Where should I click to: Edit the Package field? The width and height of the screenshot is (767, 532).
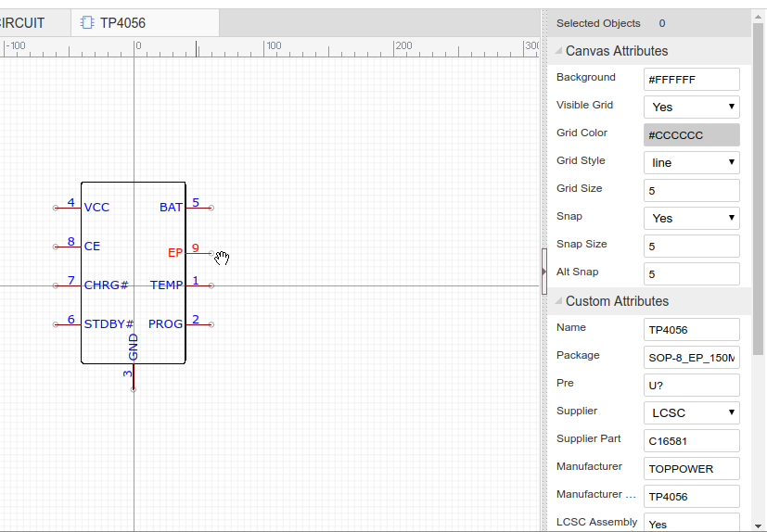pos(691,358)
